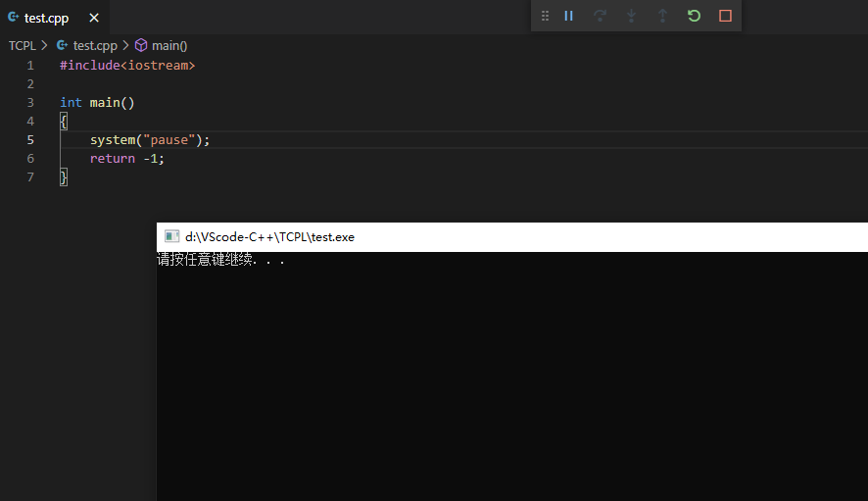868x501 pixels.
Task: Click the main() cube symbol icon
Action: tap(141, 45)
